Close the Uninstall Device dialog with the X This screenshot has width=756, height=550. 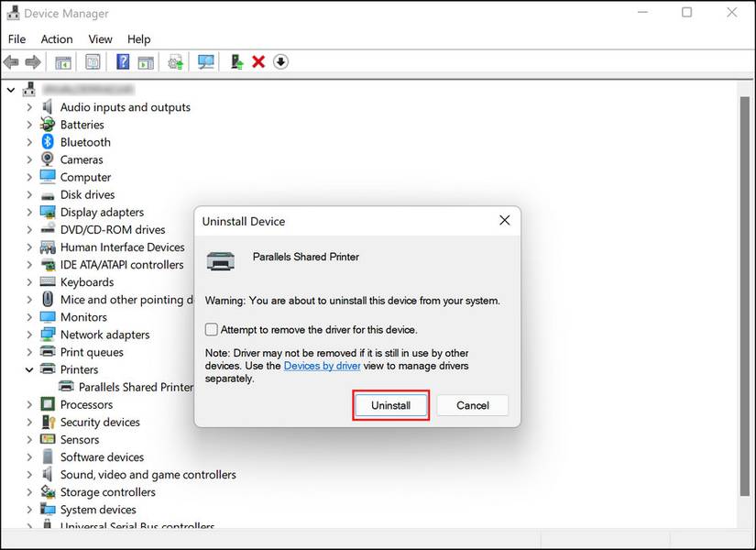click(x=504, y=220)
